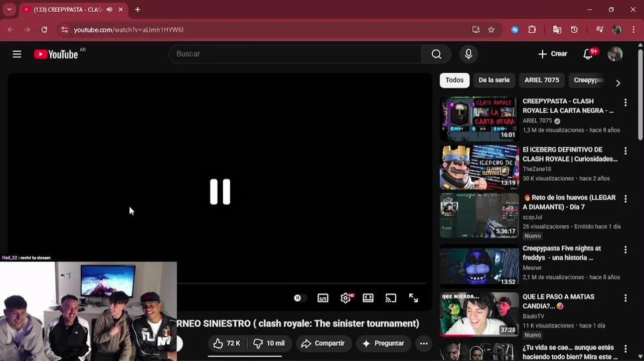Open QUE LE PASO A MATIAS CANDIA thumbnail
The width and height of the screenshot is (644, 361).
479,314
